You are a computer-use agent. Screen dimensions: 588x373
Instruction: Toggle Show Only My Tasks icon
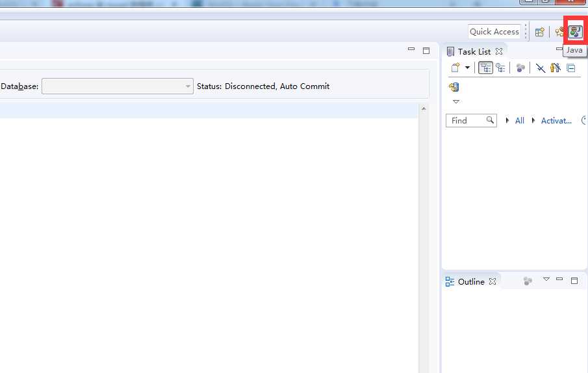click(555, 68)
